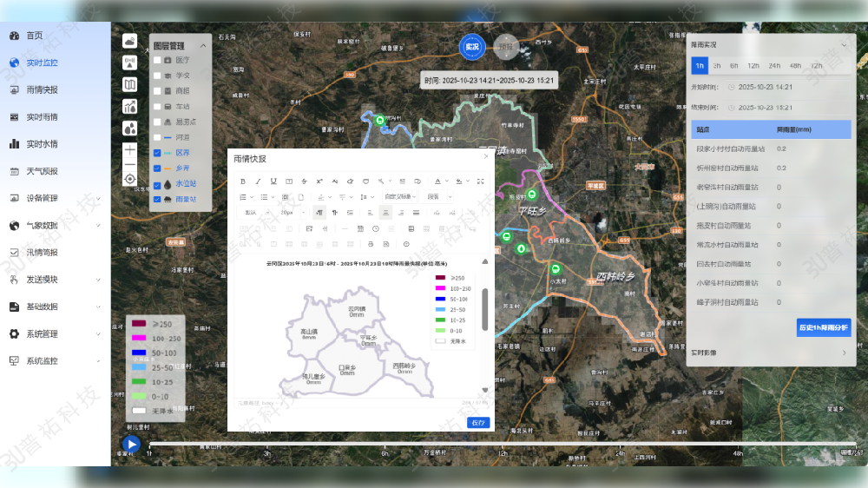
Task: Collapse the 图层管理 panel chevron
Action: click(x=203, y=45)
